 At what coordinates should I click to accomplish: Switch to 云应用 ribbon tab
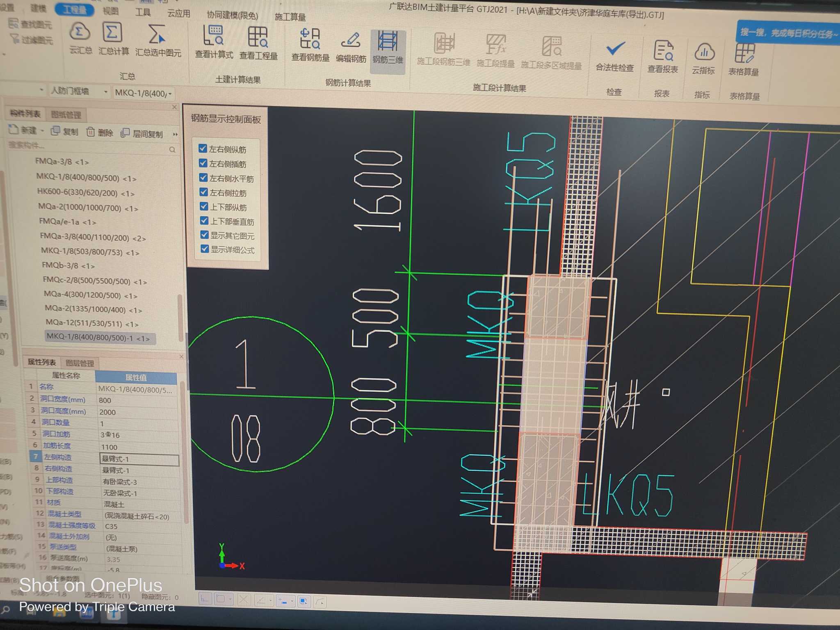[179, 14]
